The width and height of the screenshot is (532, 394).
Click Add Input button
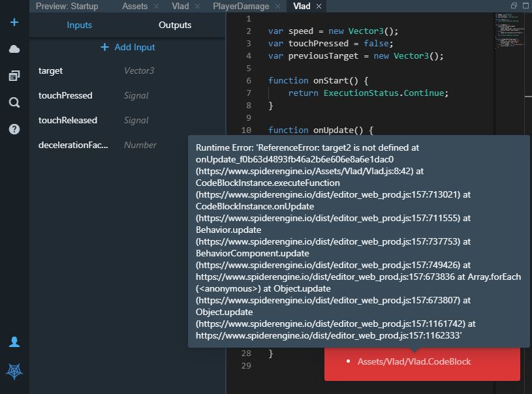point(128,47)
